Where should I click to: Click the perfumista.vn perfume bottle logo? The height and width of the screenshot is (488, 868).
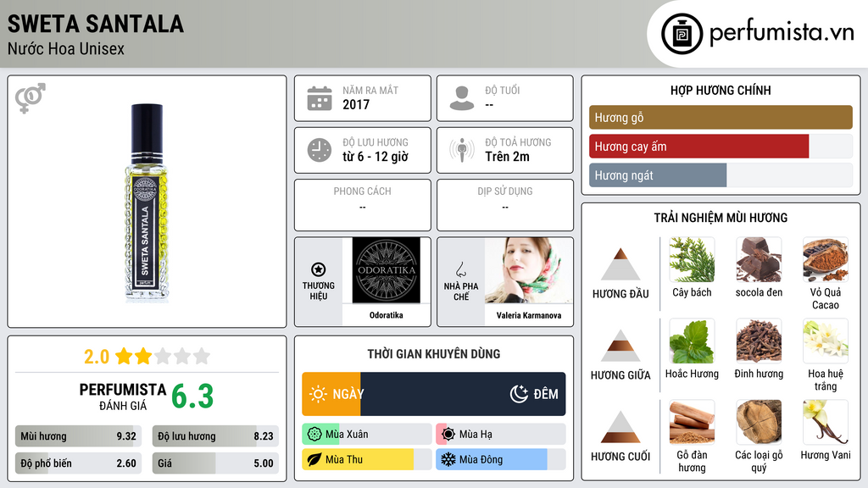point(682,34)
